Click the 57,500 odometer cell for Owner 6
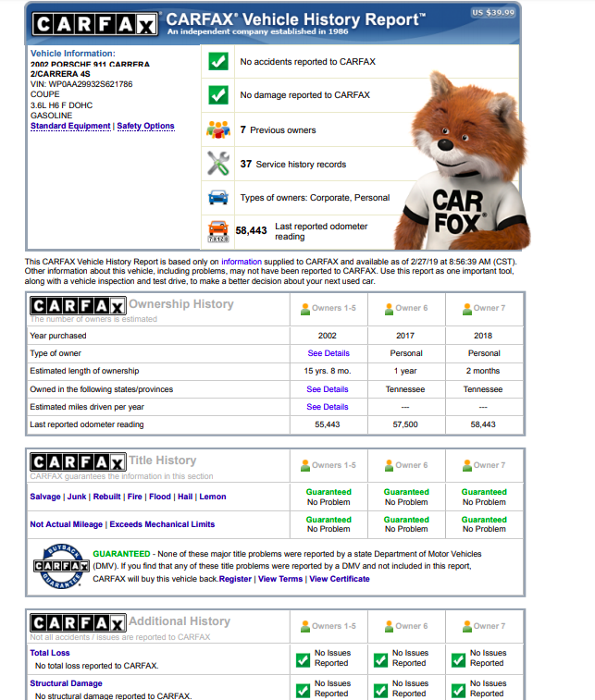 pos(405,424)
